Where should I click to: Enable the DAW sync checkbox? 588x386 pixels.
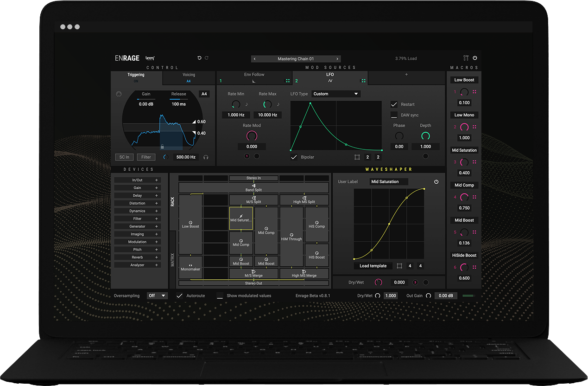tap(394, 115)
